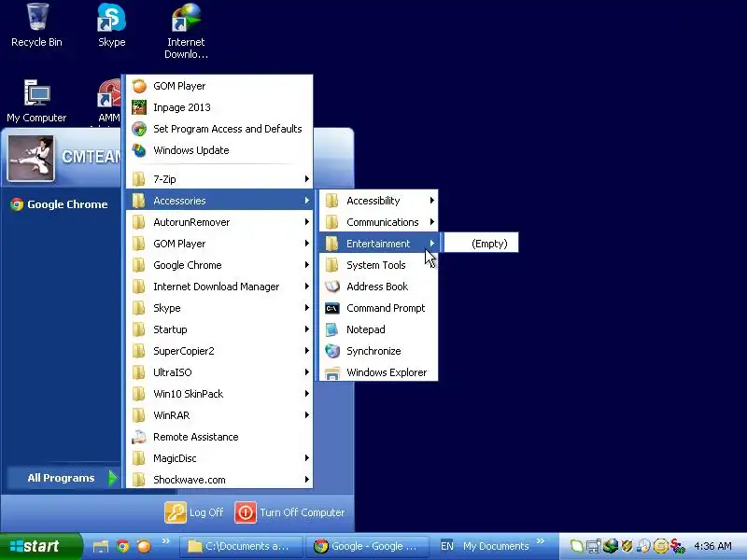Click the user account karate picture

[x=31, y=158]
